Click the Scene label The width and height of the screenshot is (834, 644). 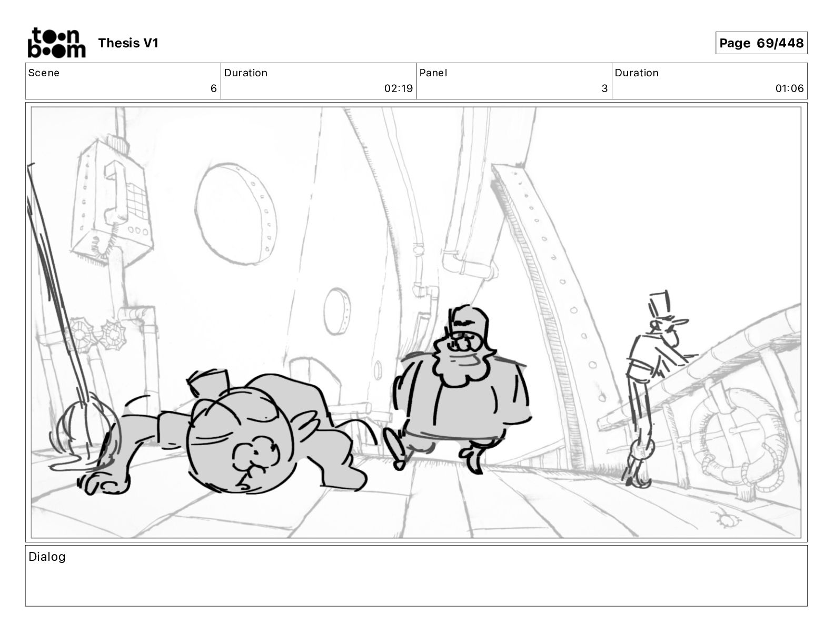tap(44, 73)
